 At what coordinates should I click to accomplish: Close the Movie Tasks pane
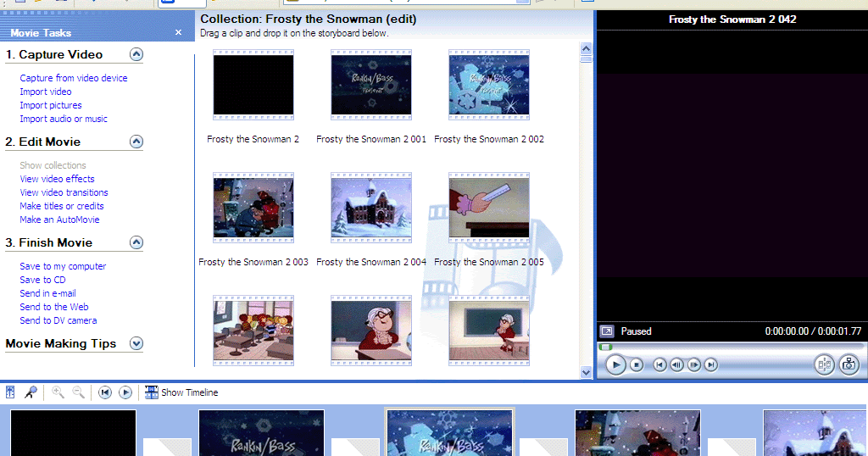coord(178,33)
